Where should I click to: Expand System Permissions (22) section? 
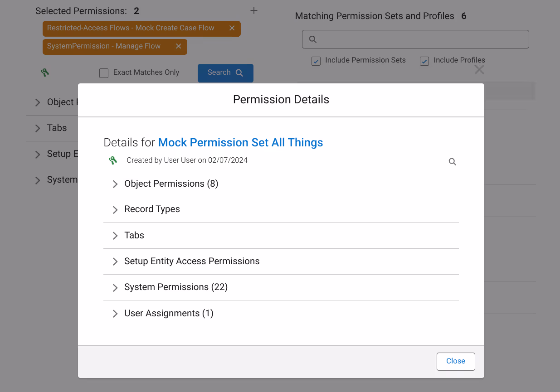coord(281,287)
